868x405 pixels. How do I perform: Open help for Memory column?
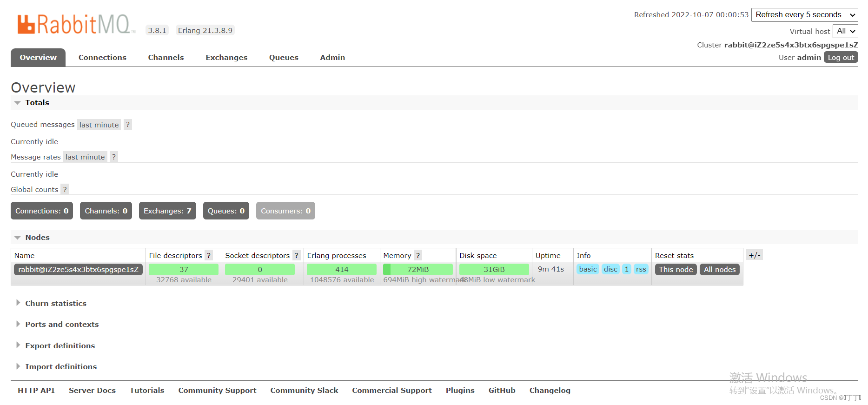418,255
